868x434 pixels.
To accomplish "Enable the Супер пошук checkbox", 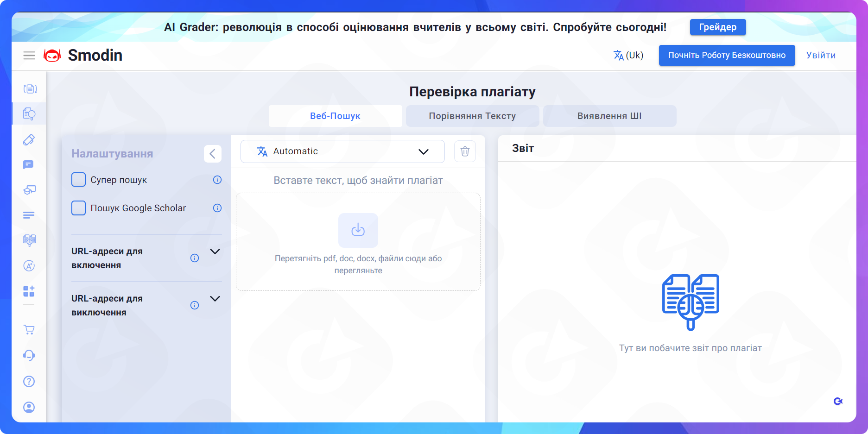I will click(78, 180).
